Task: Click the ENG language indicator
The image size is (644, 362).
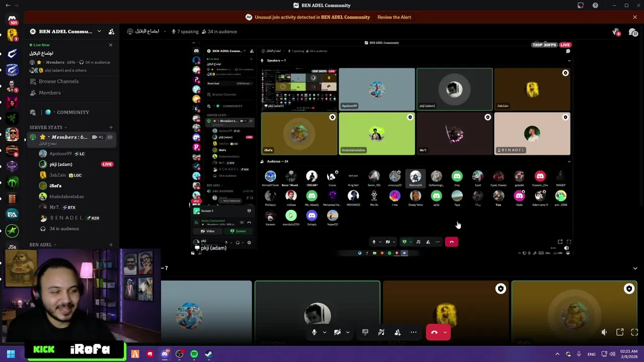Action: [592, 354]
